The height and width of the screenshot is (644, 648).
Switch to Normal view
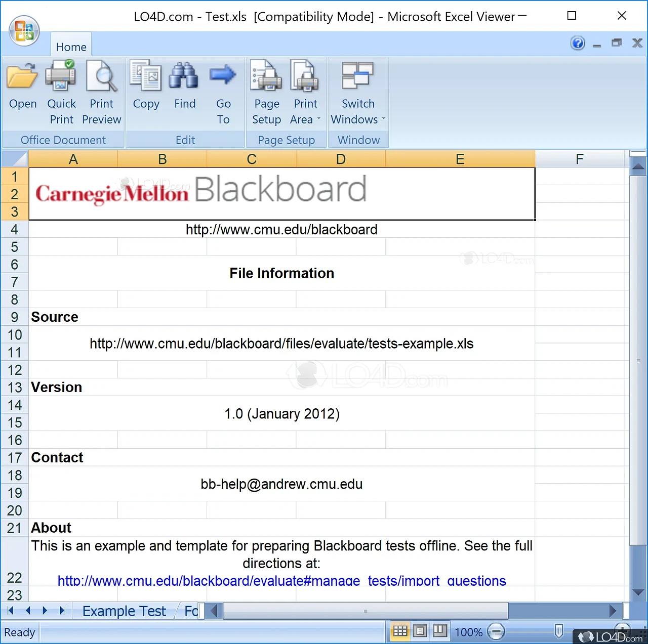coord(399,631)
